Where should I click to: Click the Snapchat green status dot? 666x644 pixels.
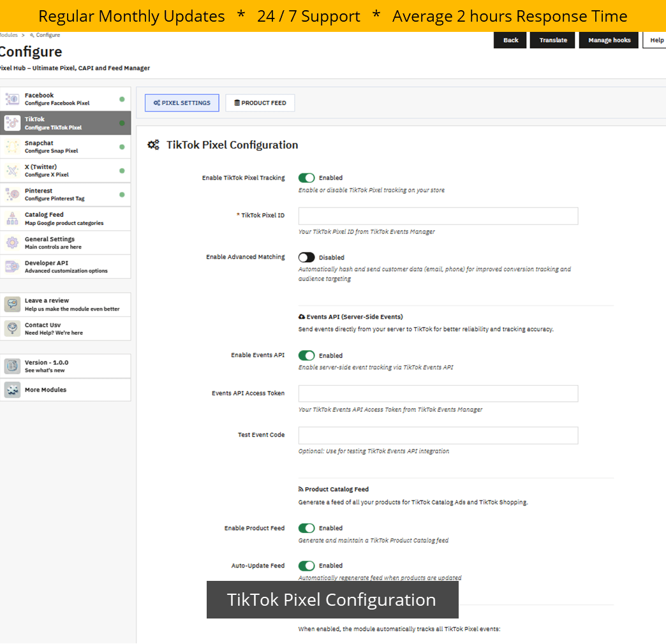pyautogui.click(x=122, y=147)
